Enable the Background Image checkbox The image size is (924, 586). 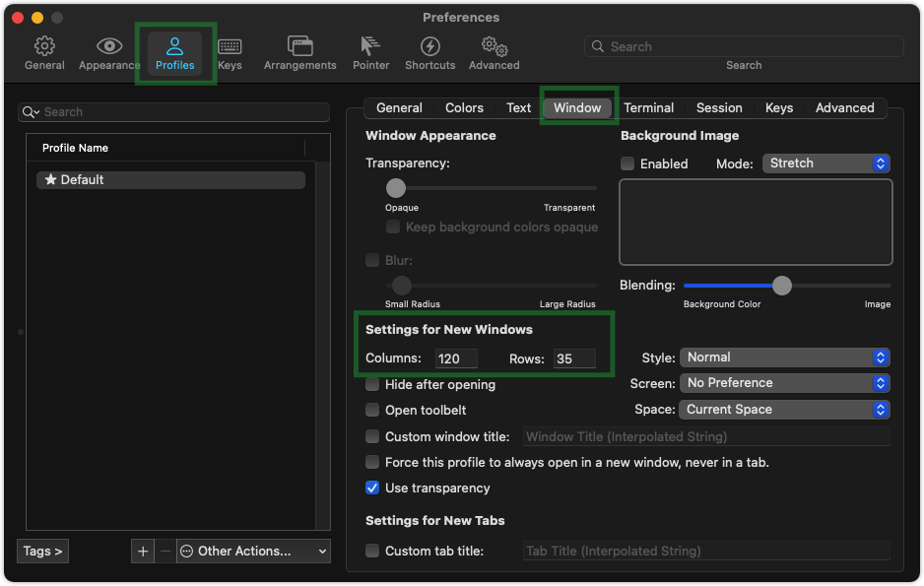click(627, 163)
